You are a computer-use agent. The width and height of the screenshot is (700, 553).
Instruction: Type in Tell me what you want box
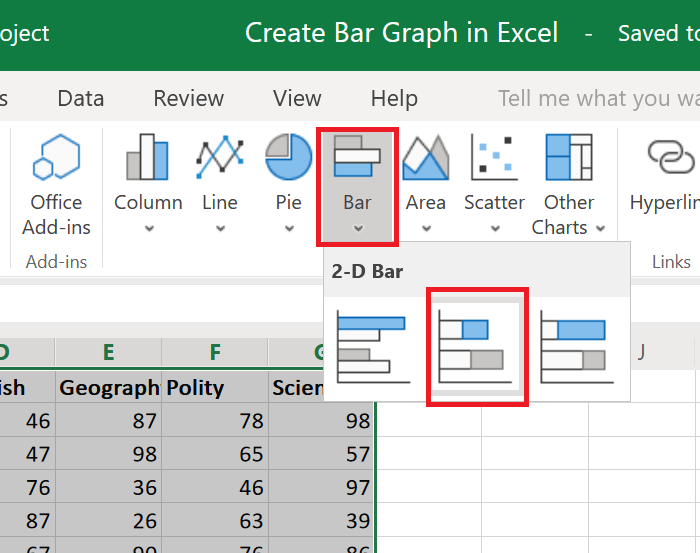(x=598, y=98)
